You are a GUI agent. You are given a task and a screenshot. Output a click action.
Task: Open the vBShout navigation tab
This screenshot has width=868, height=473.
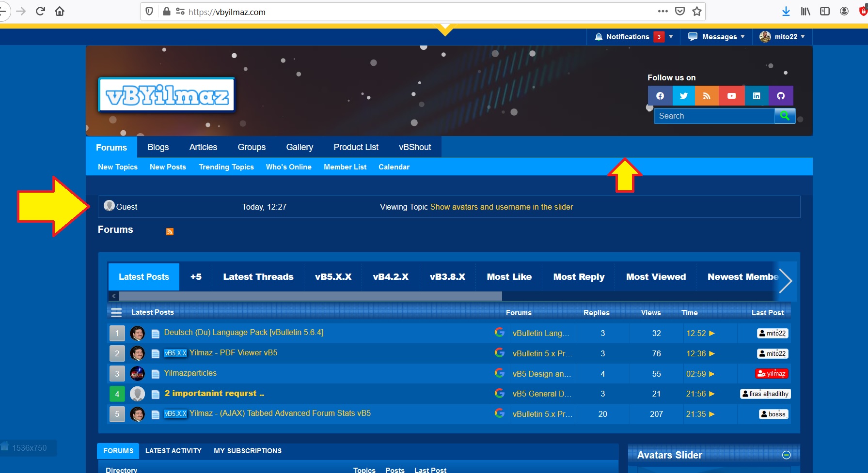(x=415, y=147)
